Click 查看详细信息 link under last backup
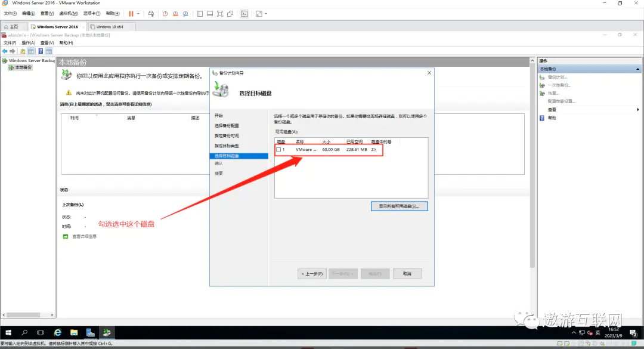This screenshot has height=349, width=644. pyautogui.click(x=84, y=237)
